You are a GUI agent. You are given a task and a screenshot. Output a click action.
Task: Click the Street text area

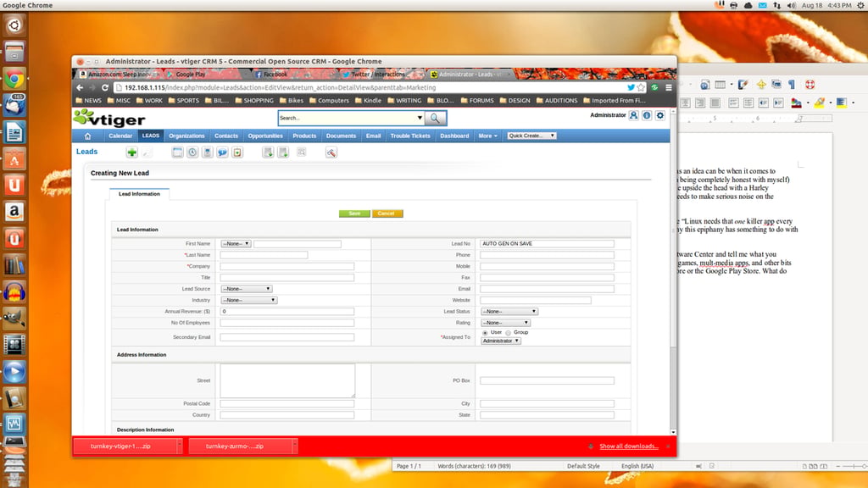287,380
